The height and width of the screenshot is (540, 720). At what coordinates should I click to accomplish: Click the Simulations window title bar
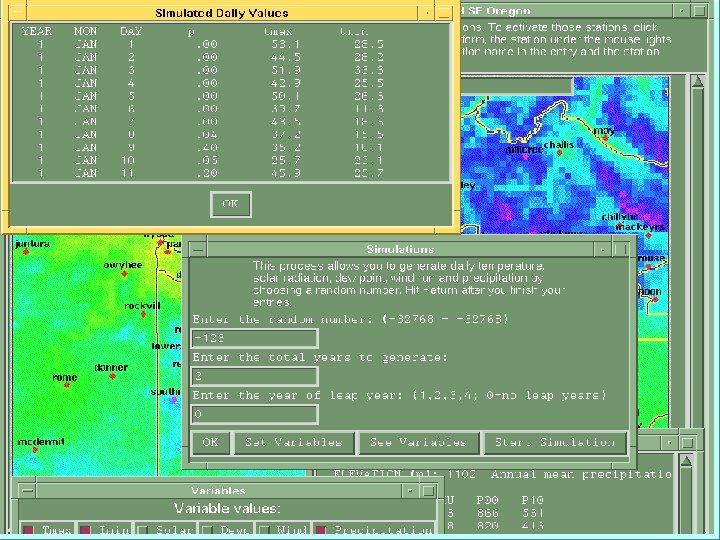point(400,249)
